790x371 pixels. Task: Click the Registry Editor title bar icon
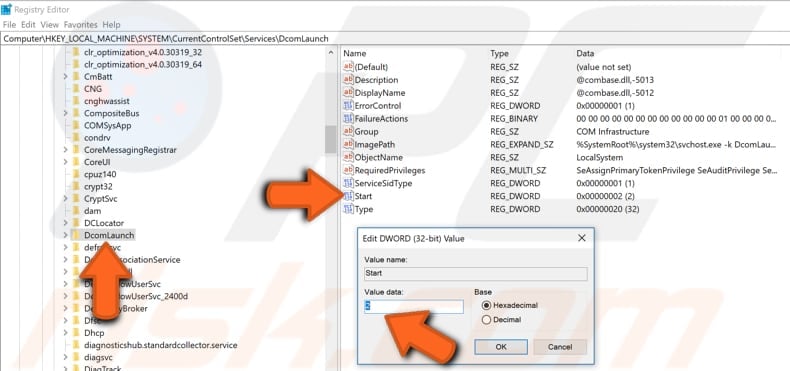pos(6,9)
